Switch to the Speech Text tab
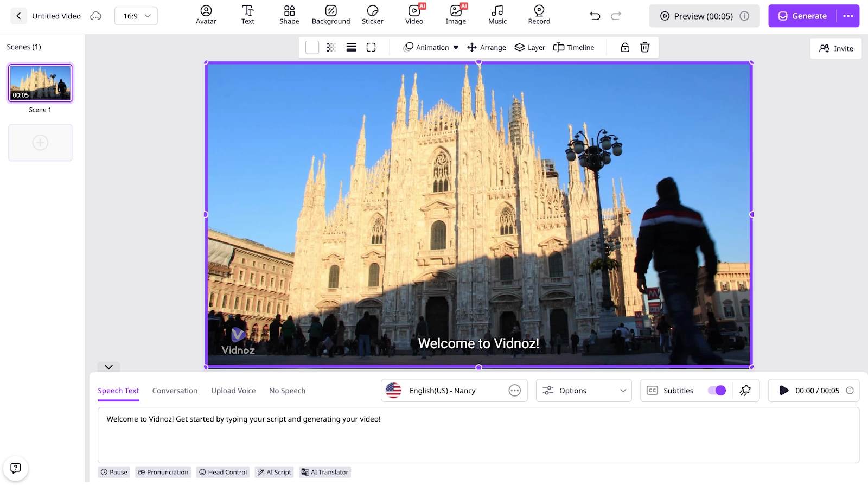The image size is (868, 485). pos(118,391)
